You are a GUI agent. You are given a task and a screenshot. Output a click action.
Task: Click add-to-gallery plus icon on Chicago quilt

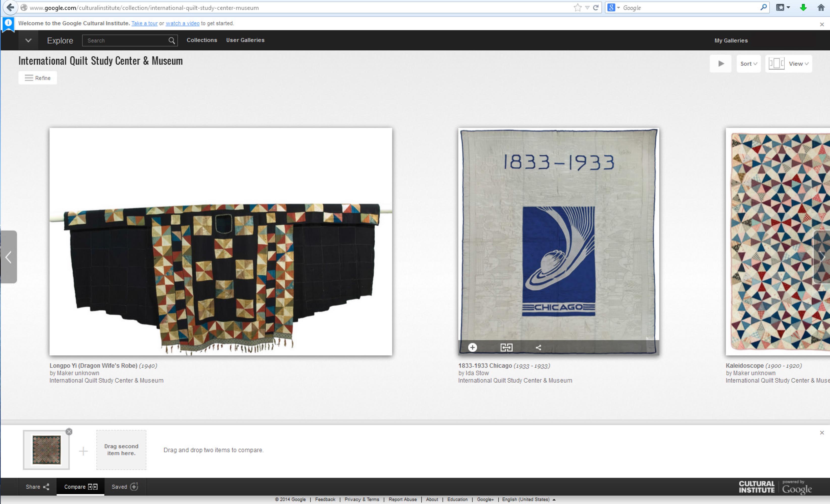pyautogui.click(x=472, y=348)
